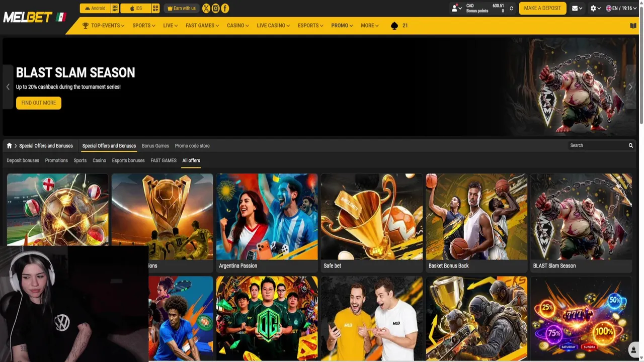The height and width of the screenshot is (362, 644).
Task: Open the Argentina Passion offer
Action: tap(267, 223)
